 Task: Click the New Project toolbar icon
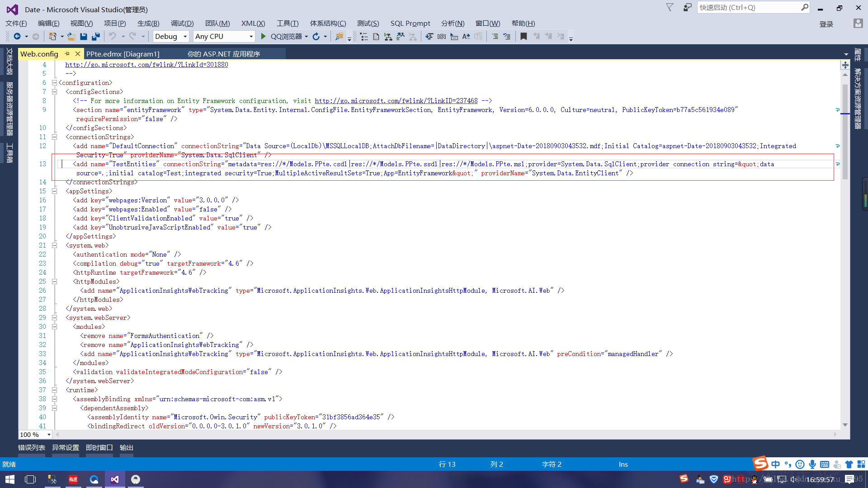point(53,37)
